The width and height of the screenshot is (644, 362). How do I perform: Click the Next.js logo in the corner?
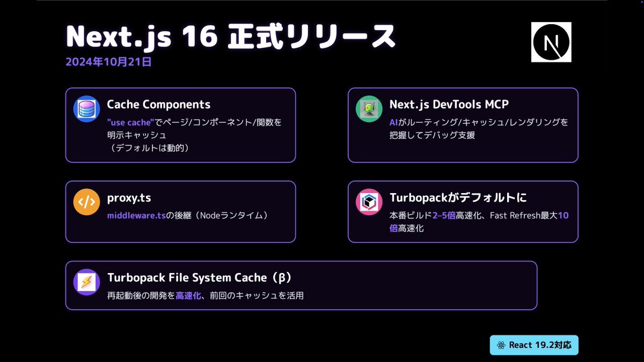(x=551, y=42)
